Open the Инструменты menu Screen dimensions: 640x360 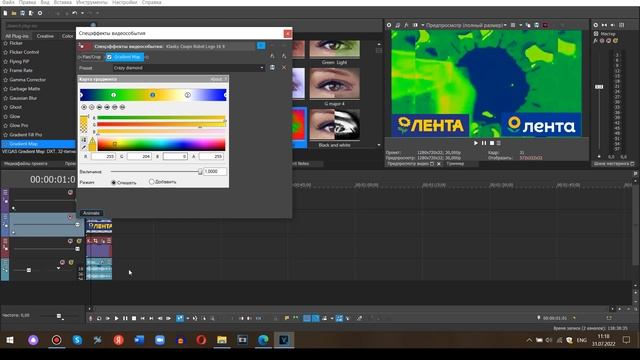click(x=92, y=2)
